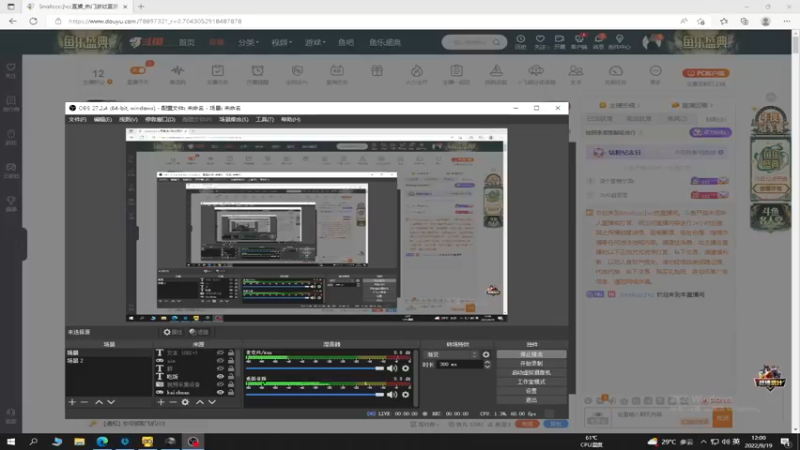This screenshot has width=800, height=450.
Task: Mute the first mixer track speaker icon
Action: click(392, 368)
